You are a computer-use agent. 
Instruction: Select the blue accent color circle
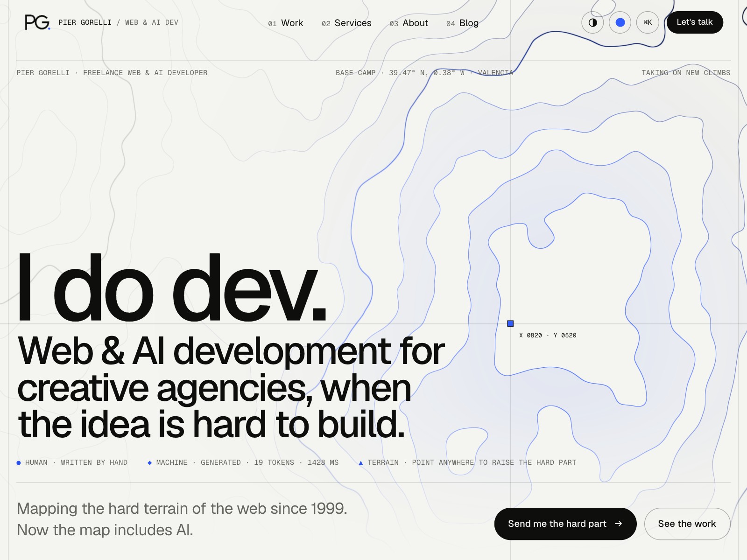coord(620,22)
